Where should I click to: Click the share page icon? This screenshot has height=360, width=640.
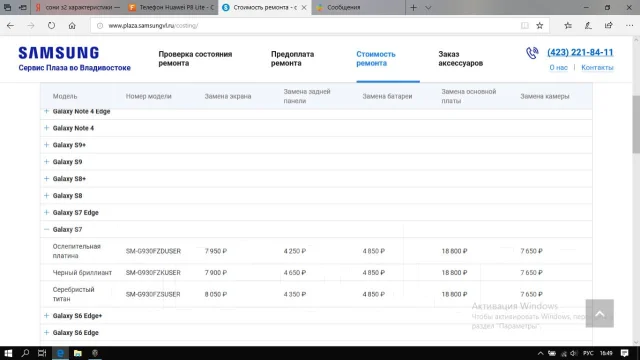(x=609, y=25)
